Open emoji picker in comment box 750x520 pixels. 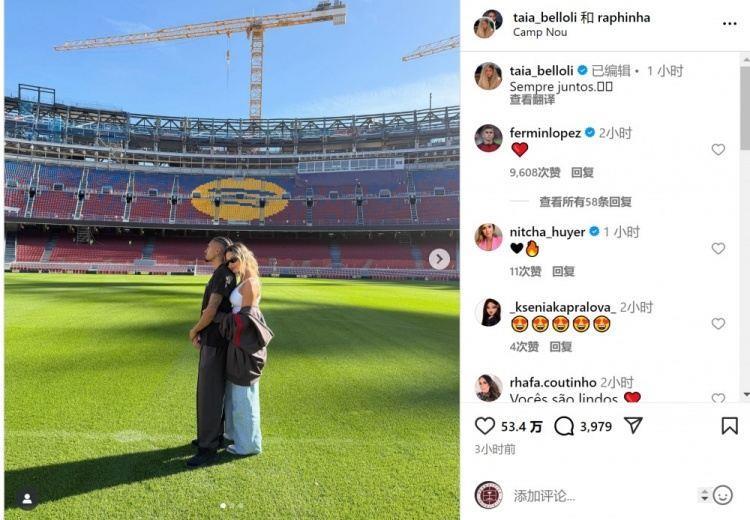click(x=723, y=495)
